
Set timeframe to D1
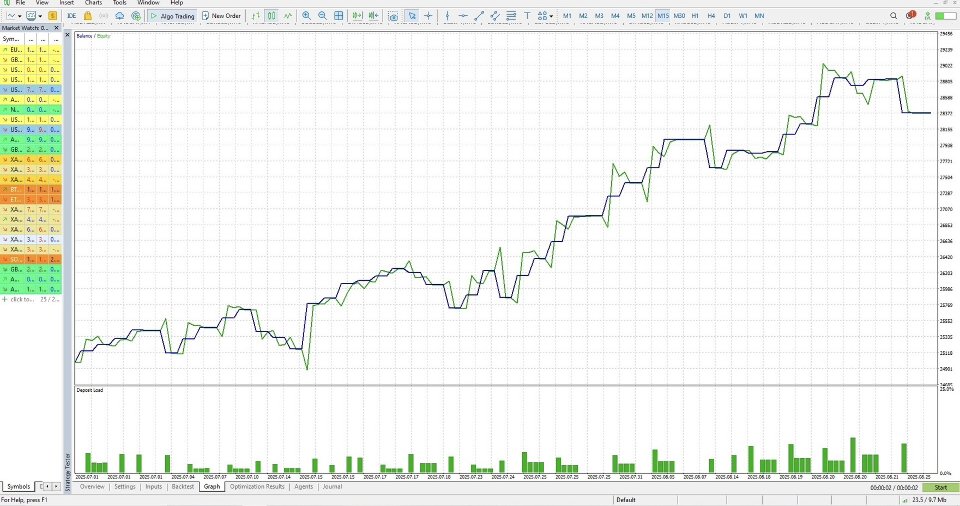pyautogui.click(x=727, y=16)
